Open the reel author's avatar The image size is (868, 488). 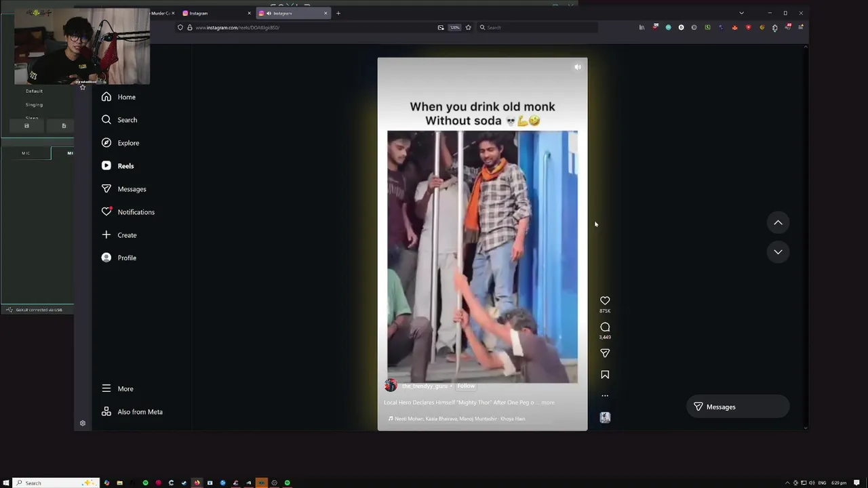(x=390, y=386)
